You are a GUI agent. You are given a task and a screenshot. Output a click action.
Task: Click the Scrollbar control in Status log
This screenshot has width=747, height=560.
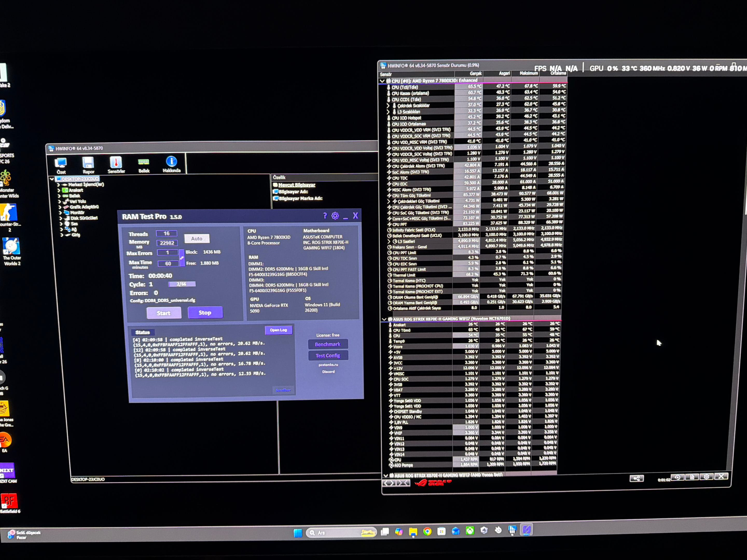point(283,390)
